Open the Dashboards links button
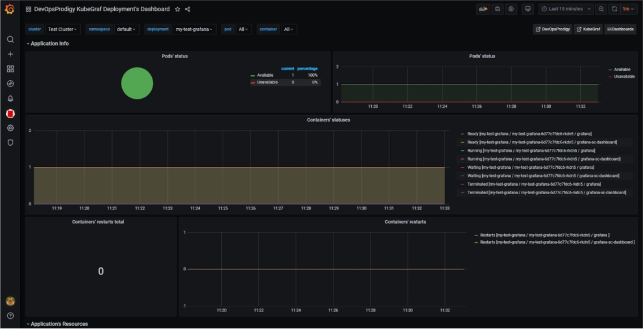 (620, 29)
